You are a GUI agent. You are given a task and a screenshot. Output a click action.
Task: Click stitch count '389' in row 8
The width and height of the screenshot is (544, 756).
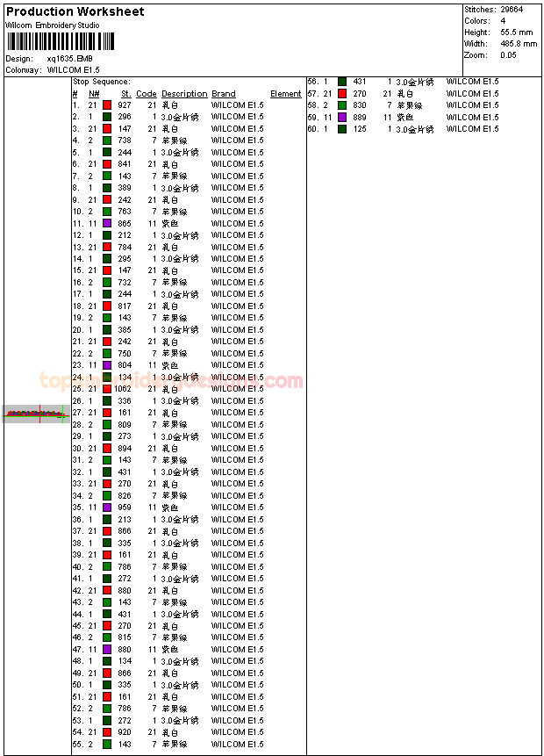pyautogui.click(x=125, y=188)
